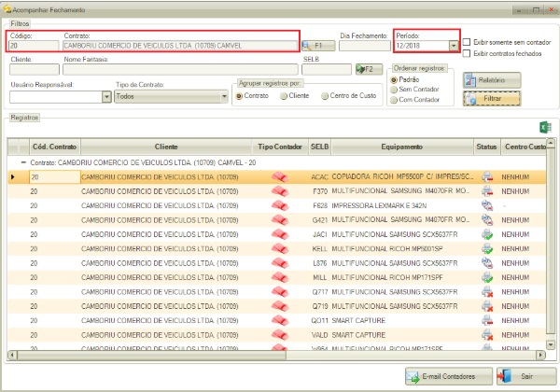This screenshot has width=560, height=392.
Task: Click status printer icon in F370 row
Action: 487,191
